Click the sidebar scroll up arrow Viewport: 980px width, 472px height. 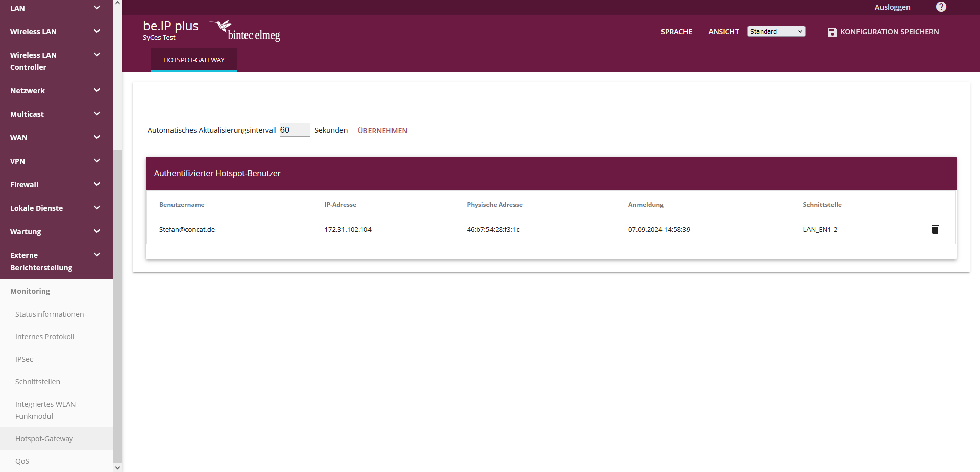[x=118, y=3]
